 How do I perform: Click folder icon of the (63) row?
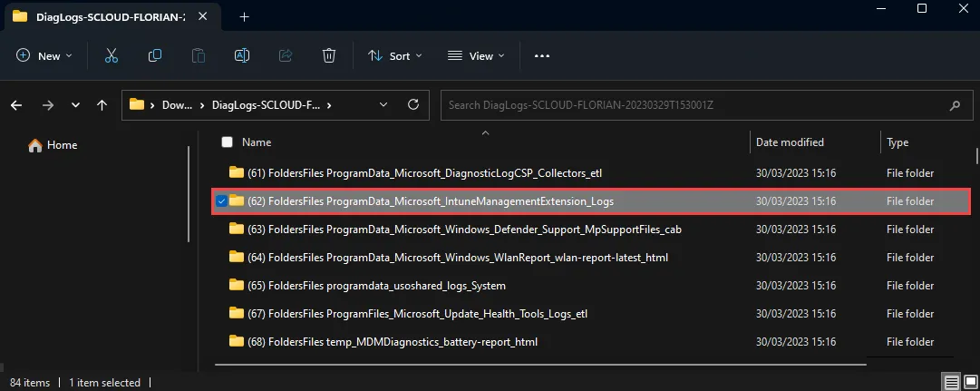237,229
